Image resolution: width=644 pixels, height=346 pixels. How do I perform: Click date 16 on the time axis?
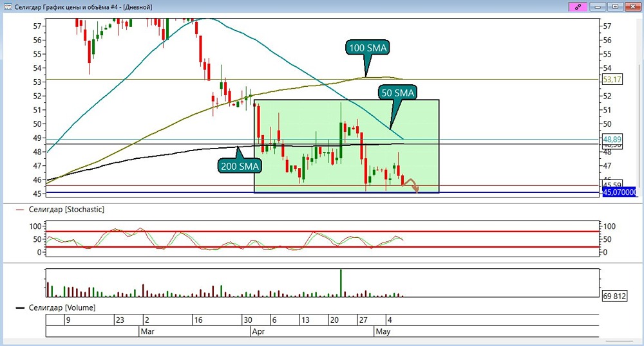click(x=198, y=320)
